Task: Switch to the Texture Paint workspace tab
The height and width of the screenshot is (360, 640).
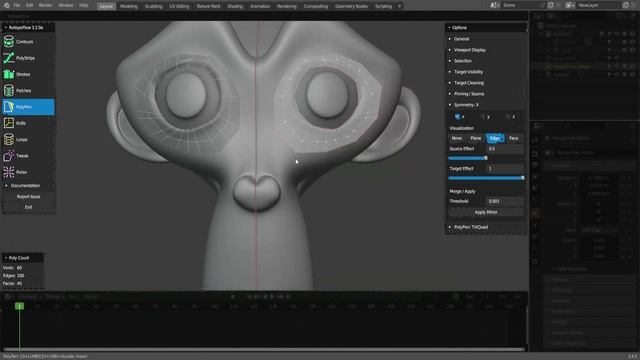Action: [208, 6]
